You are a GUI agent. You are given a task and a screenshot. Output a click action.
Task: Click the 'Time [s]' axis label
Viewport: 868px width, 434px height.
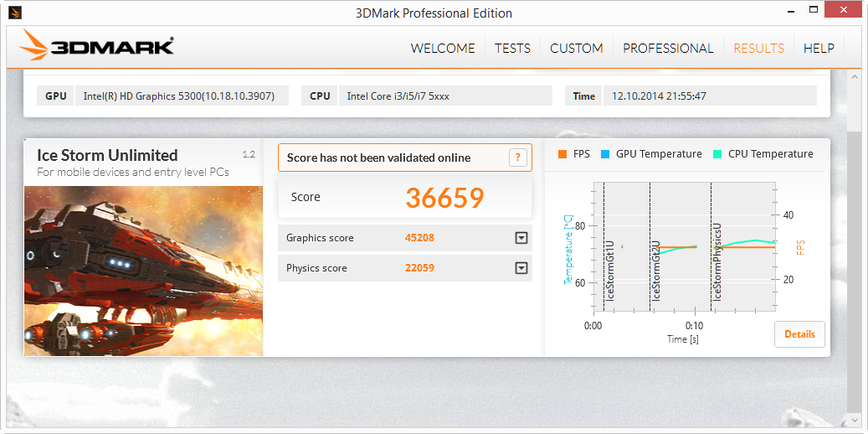682,339
